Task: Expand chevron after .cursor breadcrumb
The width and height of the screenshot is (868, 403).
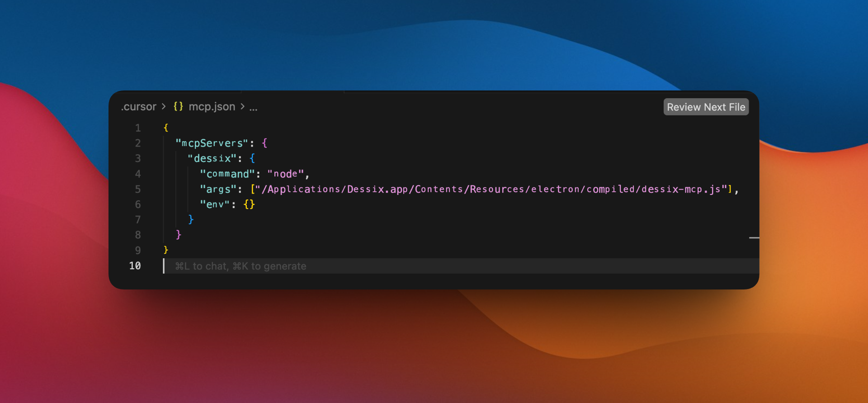Action: point(164,107)
